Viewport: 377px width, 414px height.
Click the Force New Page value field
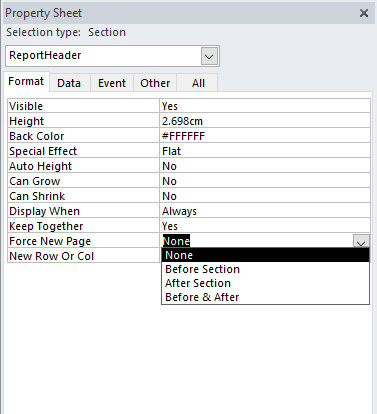tap(257, 241)
